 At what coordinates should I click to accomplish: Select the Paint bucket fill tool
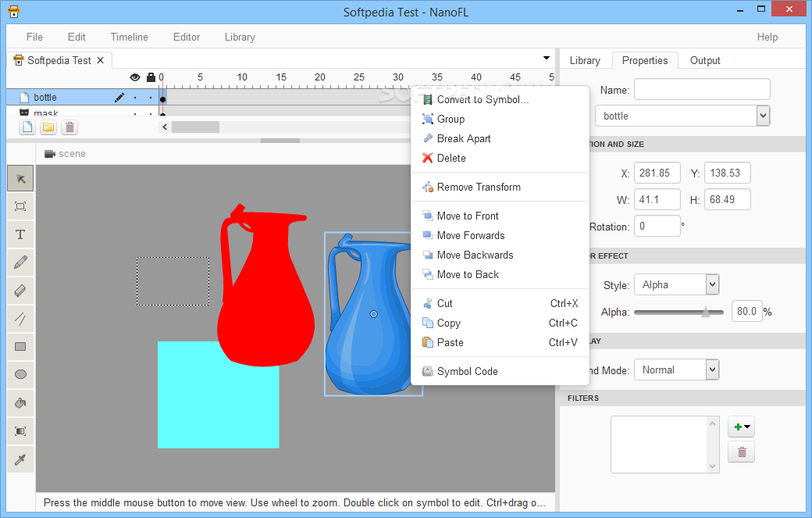(x=20, y=403)
